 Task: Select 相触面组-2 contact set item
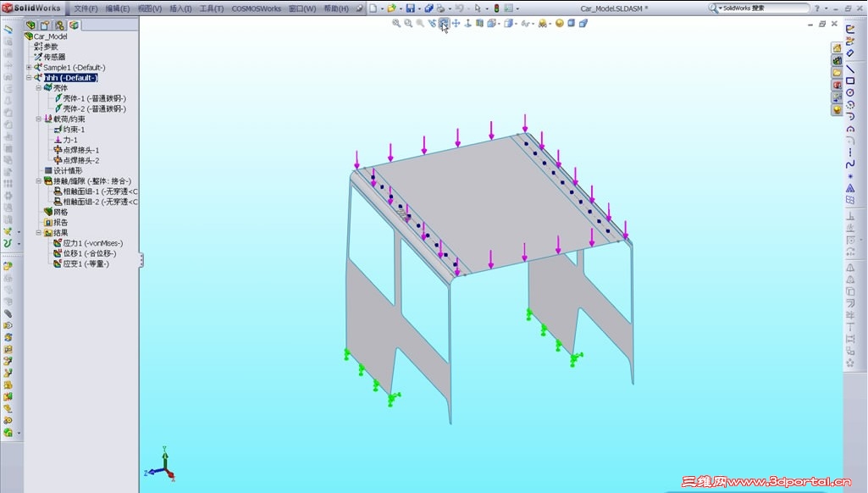[95, 202]
